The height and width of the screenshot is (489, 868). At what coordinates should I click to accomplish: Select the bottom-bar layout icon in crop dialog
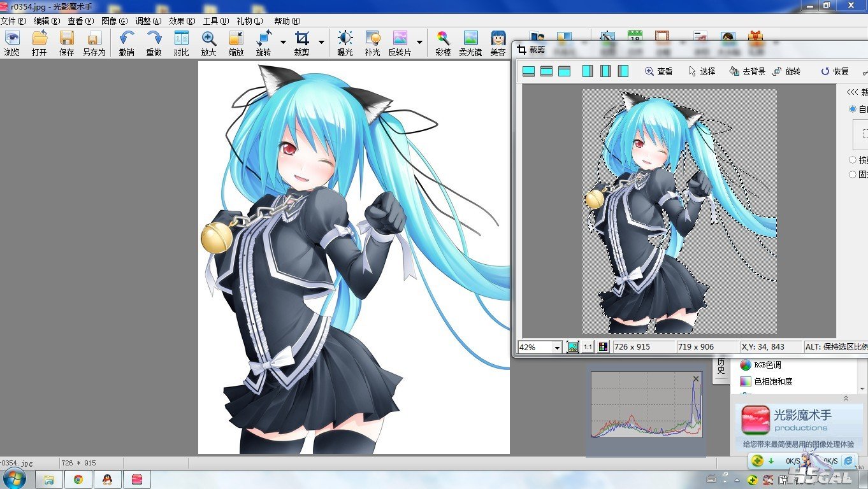point(528,71)
